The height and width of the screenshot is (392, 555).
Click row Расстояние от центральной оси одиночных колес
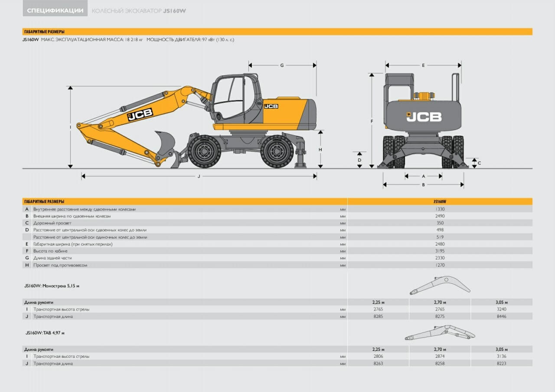point(277,237)
